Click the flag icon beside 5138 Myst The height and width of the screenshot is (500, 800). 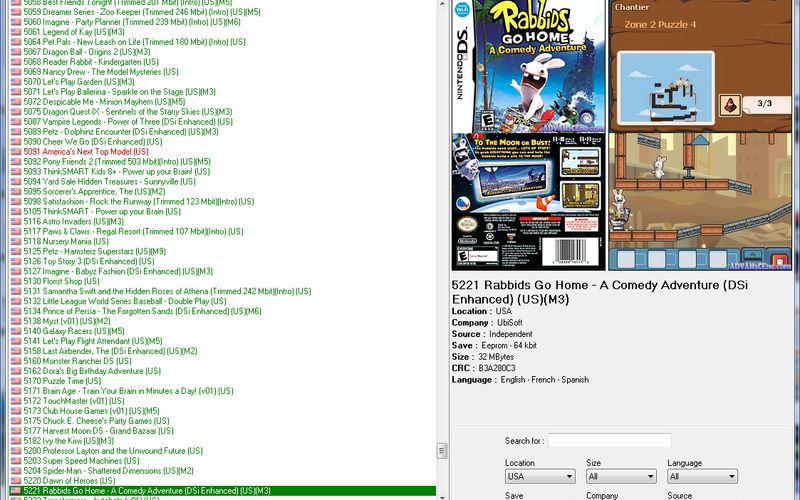point(15,321)
